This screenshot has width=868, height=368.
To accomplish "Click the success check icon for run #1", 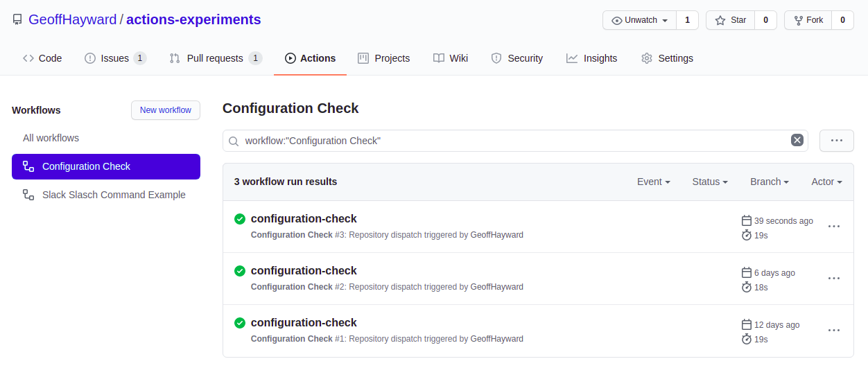I will [x=240, y=323].
